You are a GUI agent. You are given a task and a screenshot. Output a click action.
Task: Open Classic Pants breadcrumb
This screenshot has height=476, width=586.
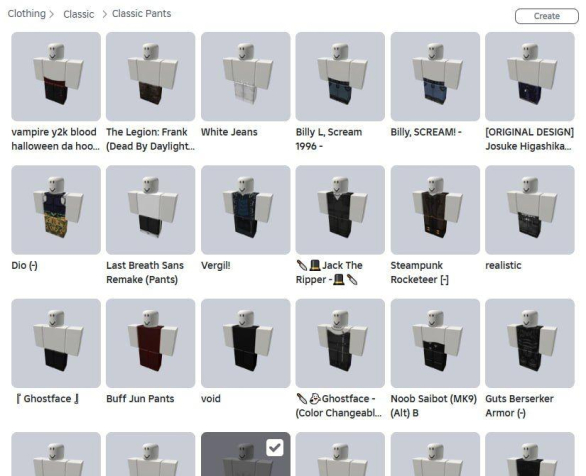[x=142, y=13]
